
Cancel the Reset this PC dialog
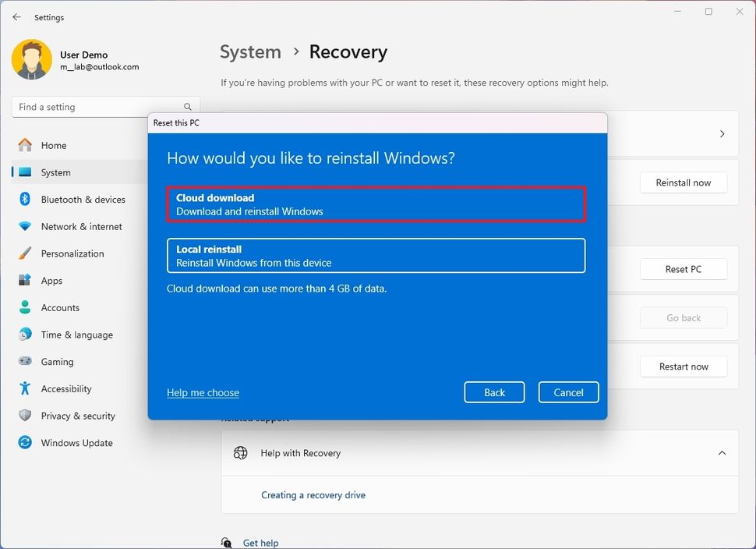[568, 392]
